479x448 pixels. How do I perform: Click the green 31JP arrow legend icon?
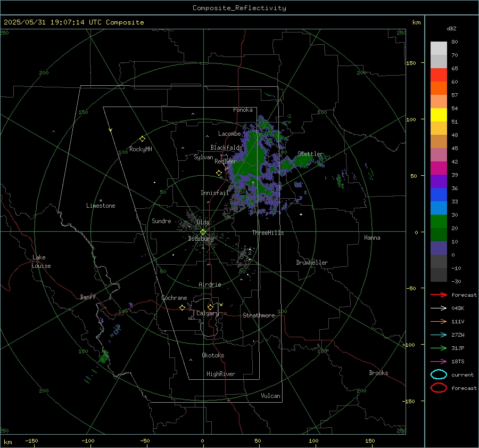click(x=439, y=348)
